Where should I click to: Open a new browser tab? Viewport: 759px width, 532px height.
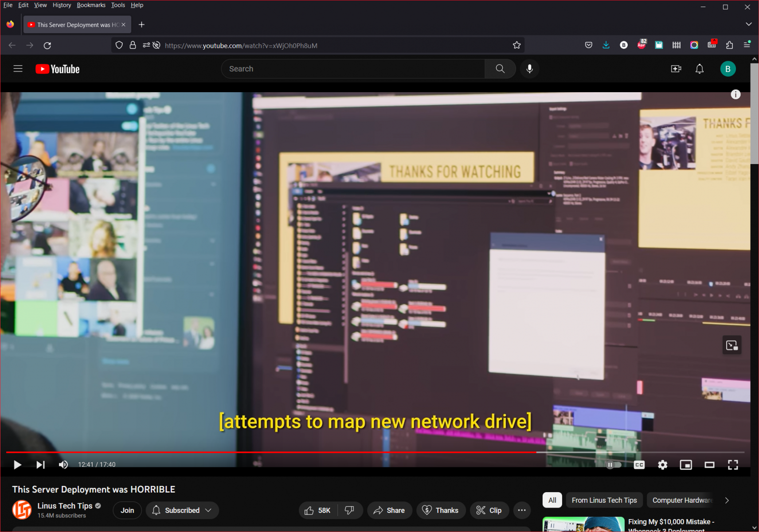[x=141, y=25]
